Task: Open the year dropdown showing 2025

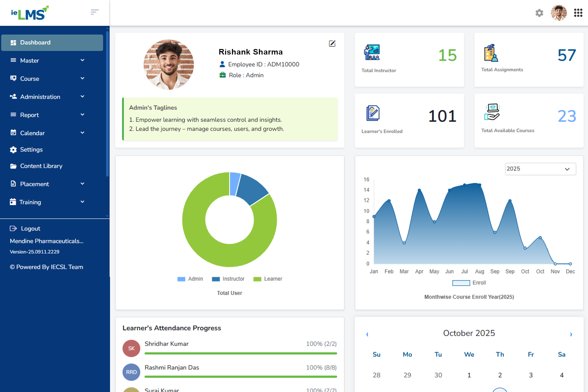Action: click(540, 169)
